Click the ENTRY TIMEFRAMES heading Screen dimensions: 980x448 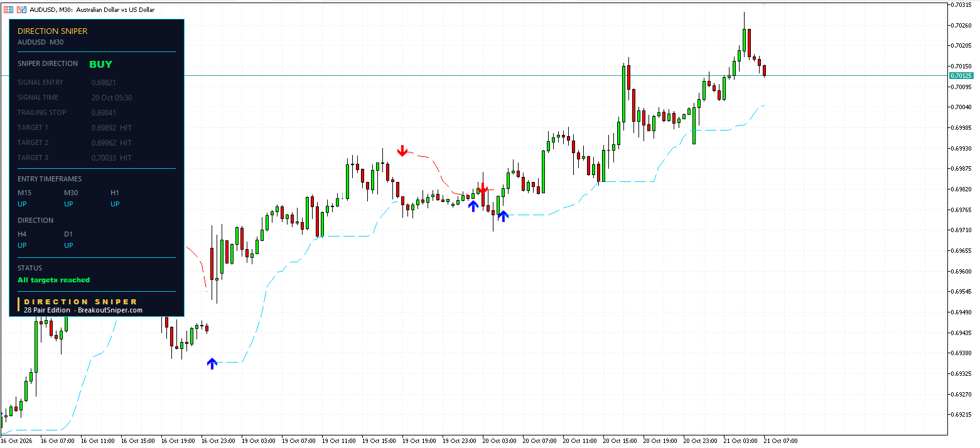point(50,179)
